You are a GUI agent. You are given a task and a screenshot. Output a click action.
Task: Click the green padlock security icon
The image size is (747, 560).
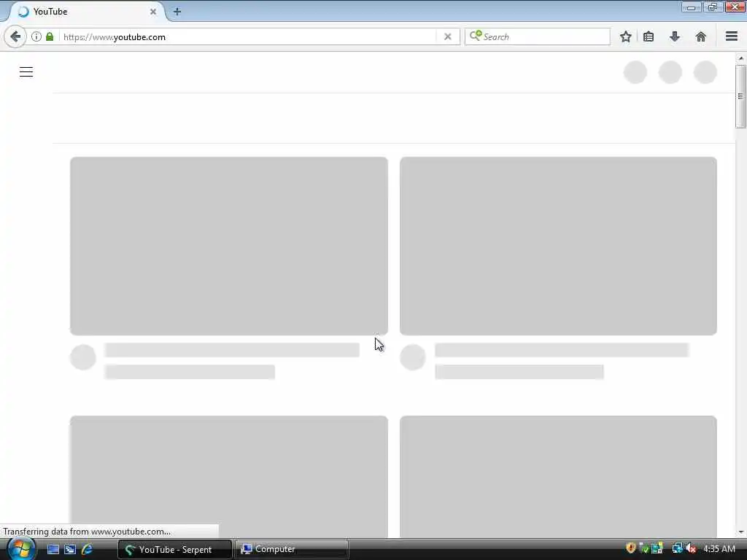[x=50, y=36]
